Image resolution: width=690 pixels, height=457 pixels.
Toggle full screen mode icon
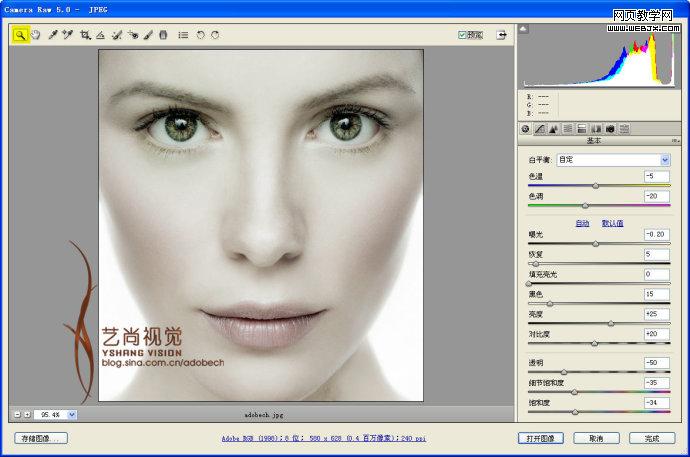(502, 35)
